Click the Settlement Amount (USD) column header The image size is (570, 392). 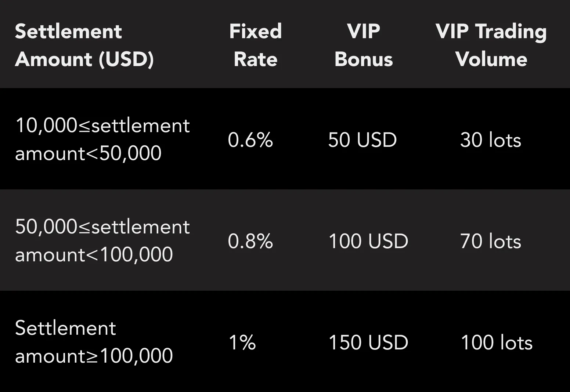tap(84, 45)
